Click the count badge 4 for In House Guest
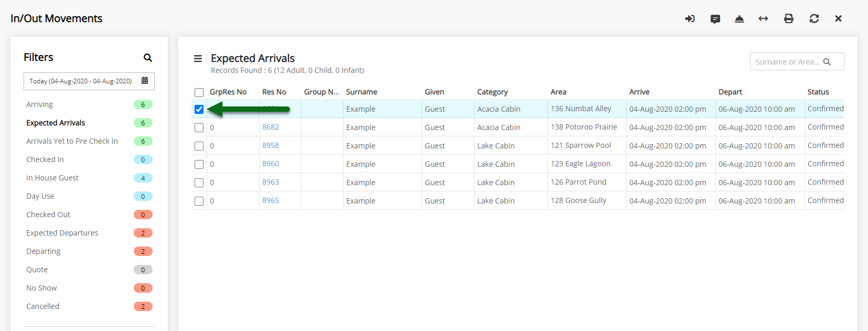The height and width of the screenshot is (331, 868). coord(143,178)
